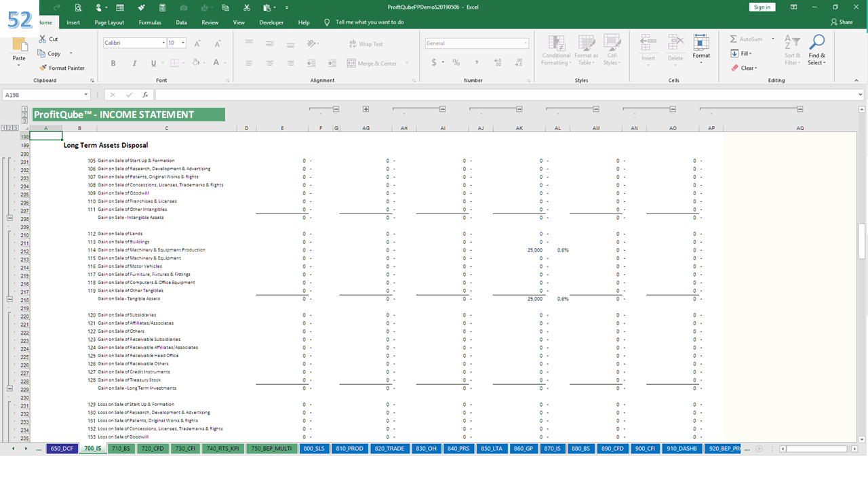The image size is (868, 488).
Task: Toggle Underline formatting
Action: coord(153,63)
